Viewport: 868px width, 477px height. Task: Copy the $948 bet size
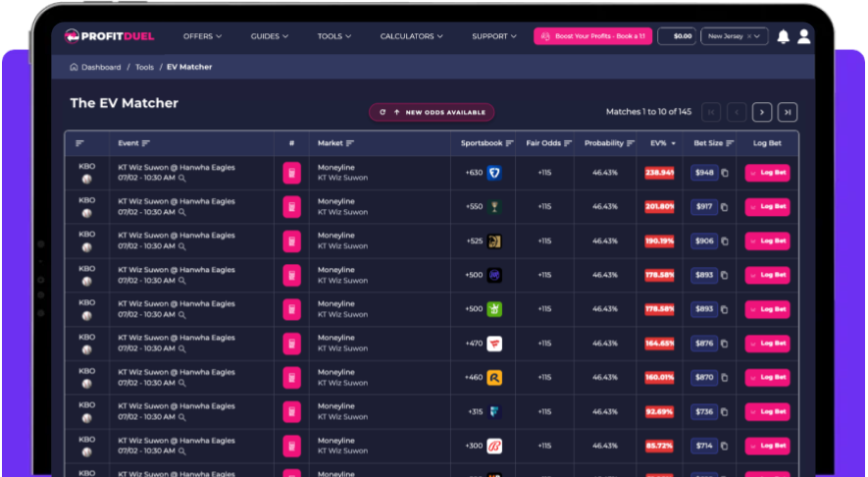(725, 173)
